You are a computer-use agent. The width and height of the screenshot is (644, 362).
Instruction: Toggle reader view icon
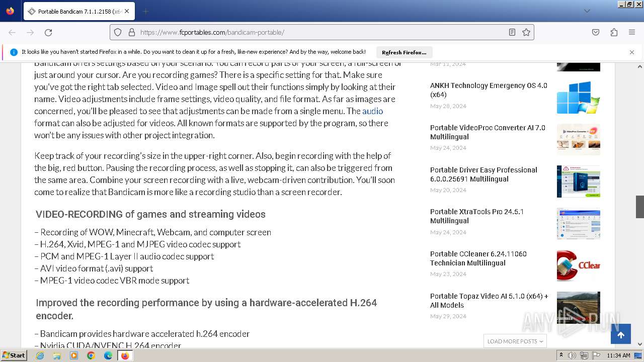(512, 32)
